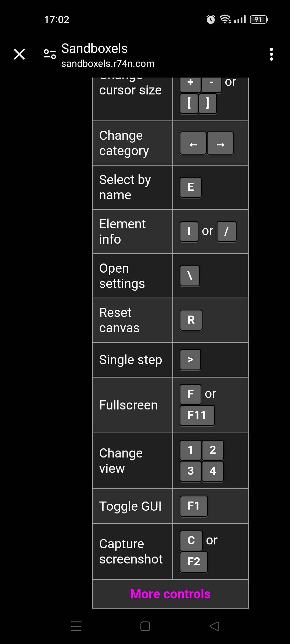Tap the F1 Toggle GUI key
The image size is (290, 644).
(194, 506)
